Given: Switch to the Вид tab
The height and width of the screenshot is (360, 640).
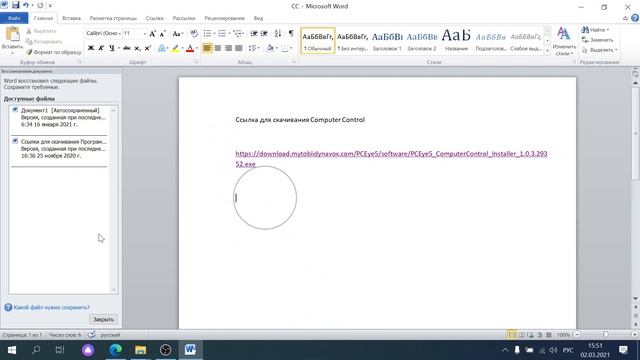Looking at the screenshot, I should click(x=258, y=18).
